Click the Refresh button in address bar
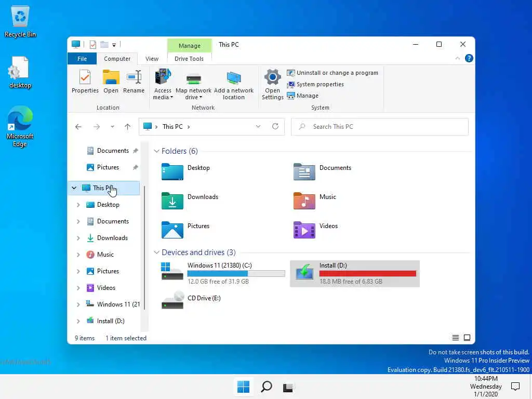532x399 pixels. click(x=275, y=127)
